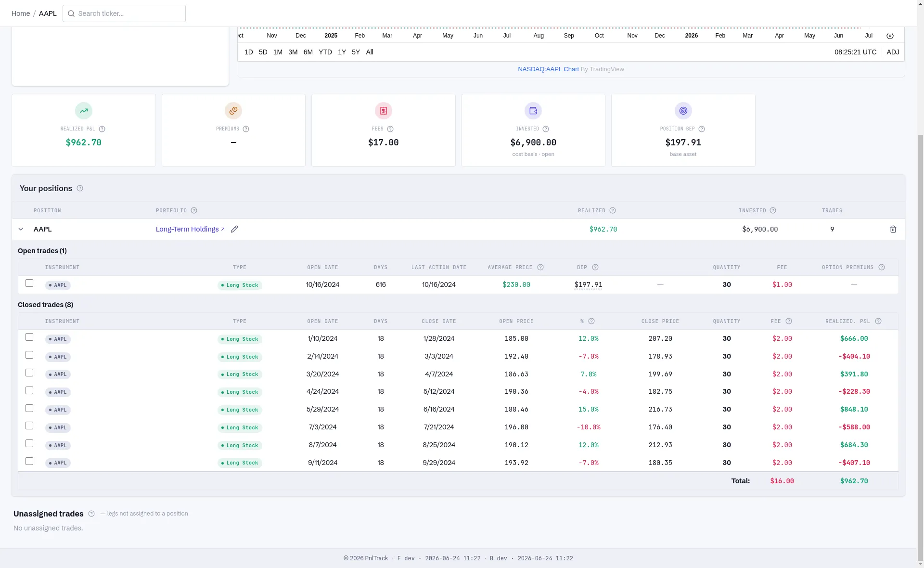Set chart range to 1M
Viewport: 924px width, 568px height.
[x=278, y=52]
